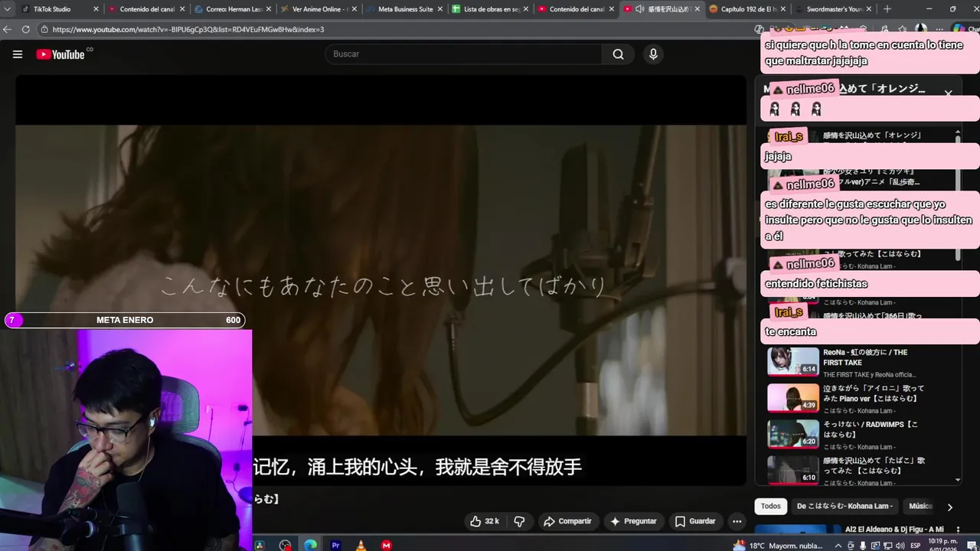The height and width of the screenshot is (551, 980).
Task: Click the playlist scrollbar up arrow
Action: click(957, 133)
